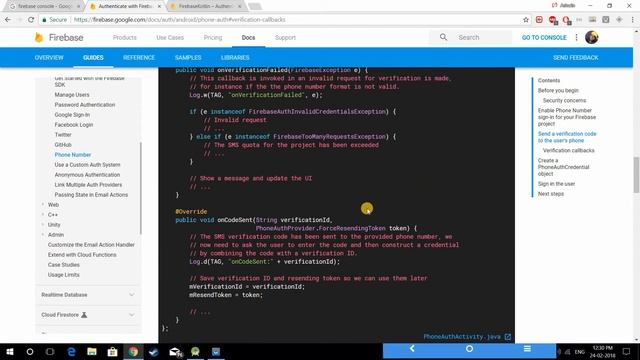640x360 pixels.
Task: Launch Microsoft Edge from taskbar
Action: pyautogui.click(x=71, y=351)
